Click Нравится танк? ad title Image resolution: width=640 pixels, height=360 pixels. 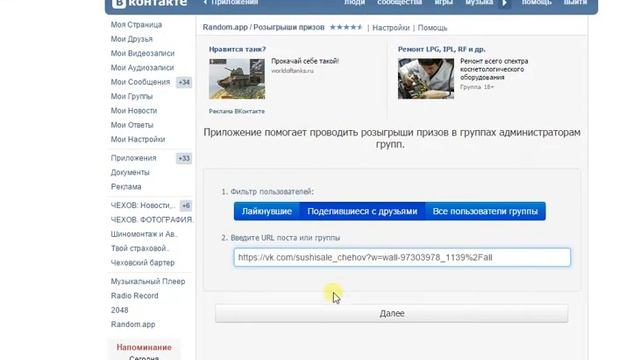point(237,49)
